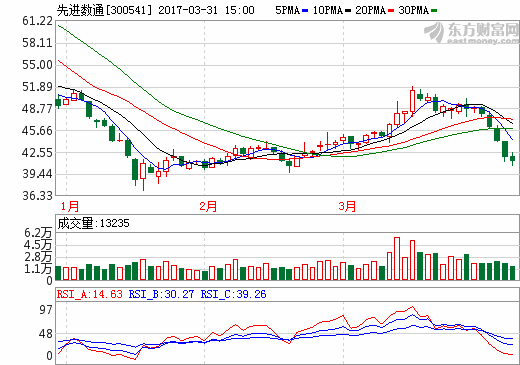This screenshot has width=520, height=365.
Task: Click the black 10PMA legend swatch
Action: coord(348,10)
